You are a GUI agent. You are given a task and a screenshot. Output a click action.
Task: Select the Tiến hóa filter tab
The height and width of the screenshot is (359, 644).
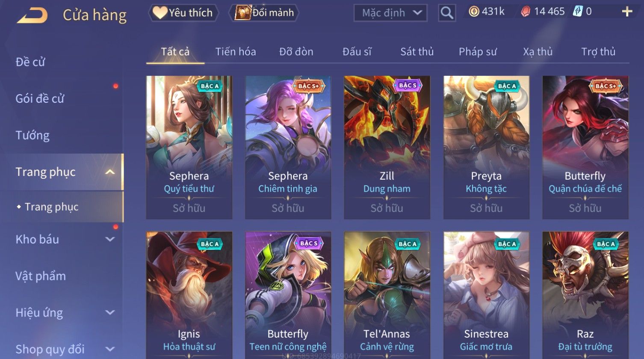pos(236,52)
